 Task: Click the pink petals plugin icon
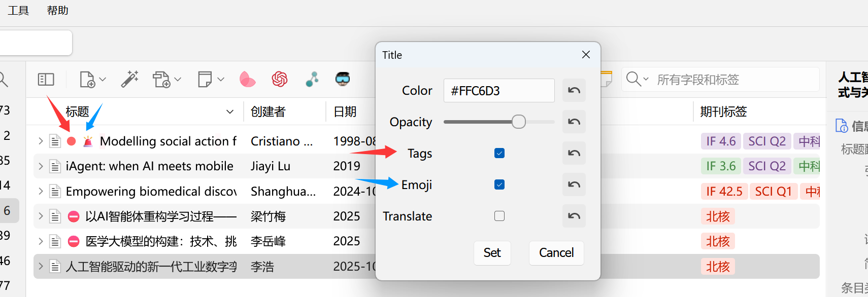pos(247,79)
